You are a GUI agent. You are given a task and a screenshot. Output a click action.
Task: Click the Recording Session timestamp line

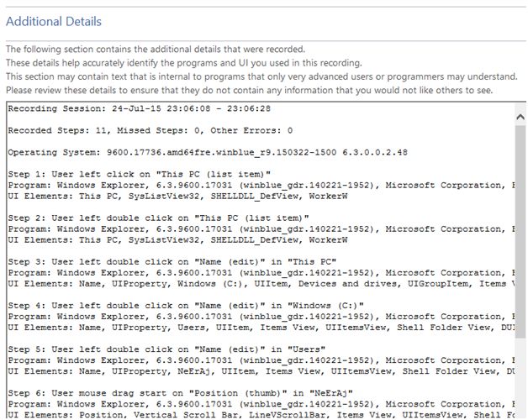coord(128,109)
